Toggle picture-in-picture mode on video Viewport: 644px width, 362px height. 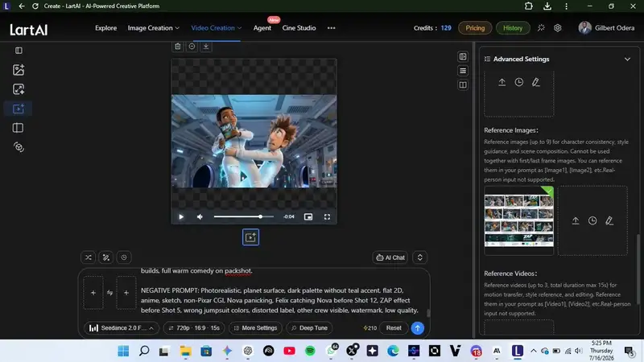(308, 216)
